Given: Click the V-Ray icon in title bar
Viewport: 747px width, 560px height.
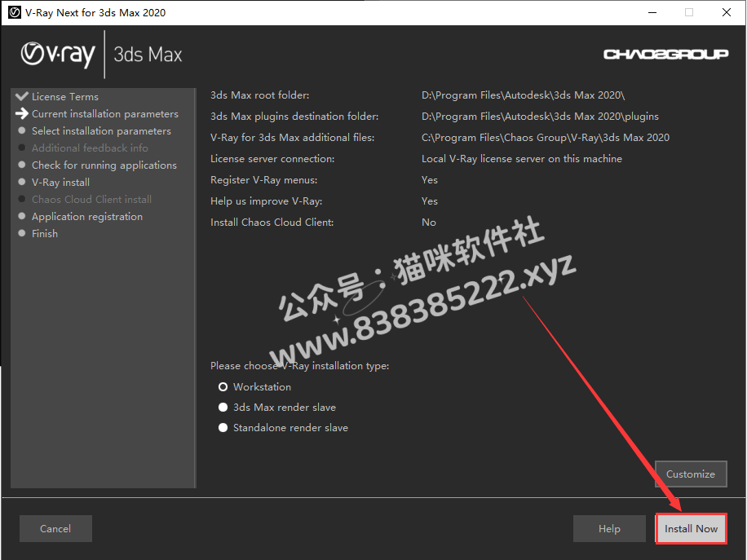Looking at the screenshot, I should tap(15, 12).
